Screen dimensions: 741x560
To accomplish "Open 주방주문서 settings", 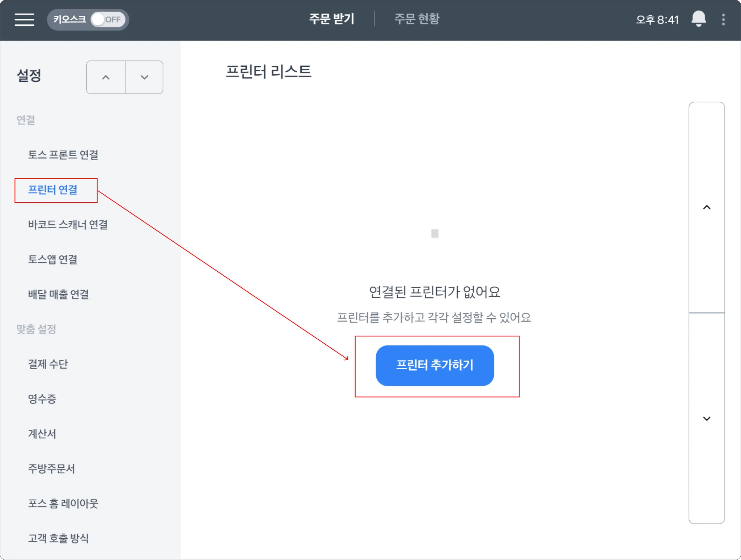I will [52, 469].
